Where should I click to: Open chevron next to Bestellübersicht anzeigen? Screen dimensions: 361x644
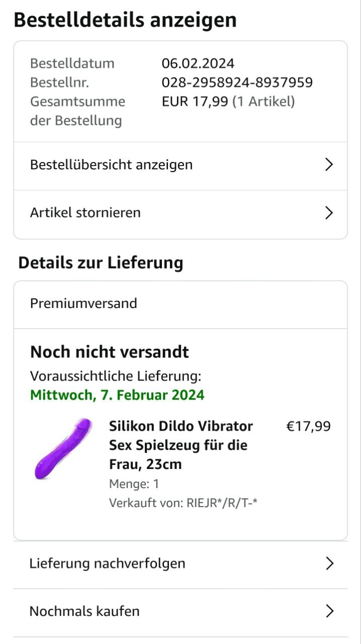[x=329, y=165]
